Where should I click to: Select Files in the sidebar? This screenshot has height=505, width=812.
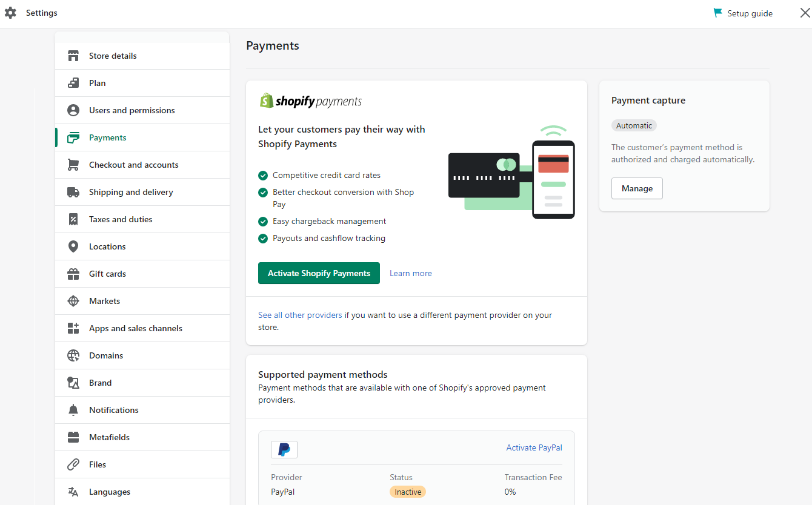pyautogui.click(x=142, y=464)
